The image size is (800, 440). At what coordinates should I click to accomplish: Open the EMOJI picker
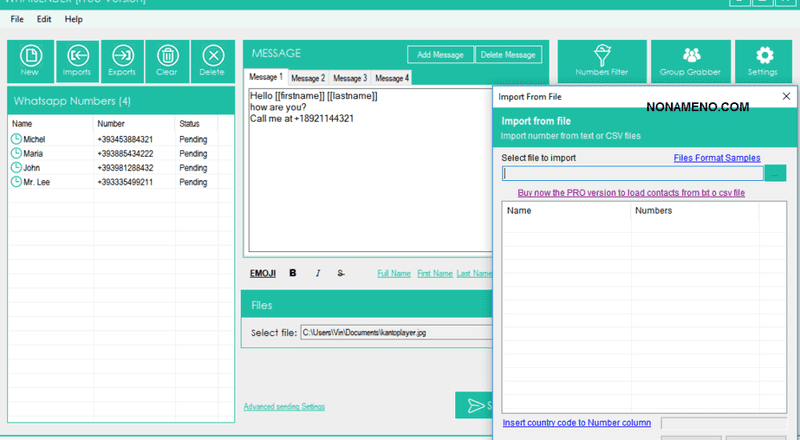(262, 273)
